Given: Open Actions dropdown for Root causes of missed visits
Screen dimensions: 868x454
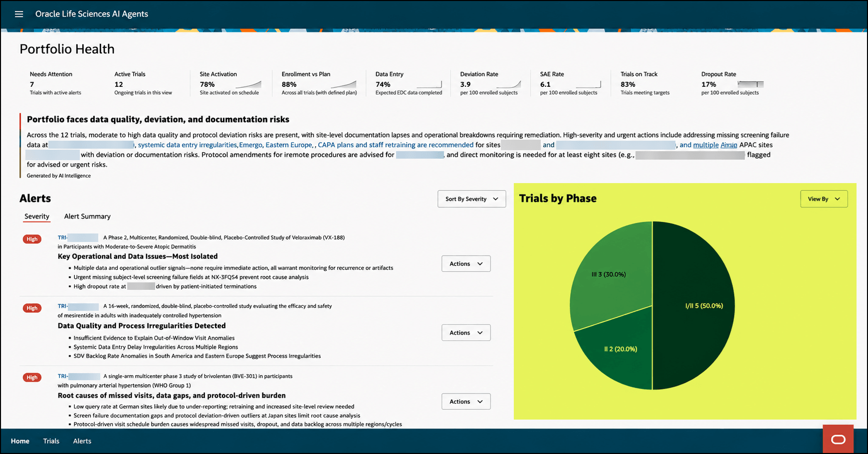Looking at the screenshot, I should (x=466, y=401).
